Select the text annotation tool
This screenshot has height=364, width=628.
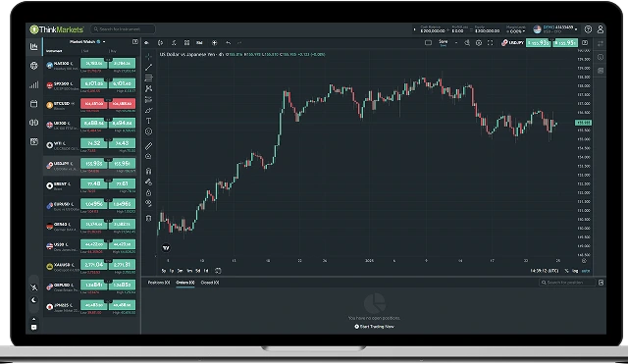coord(148,121)
